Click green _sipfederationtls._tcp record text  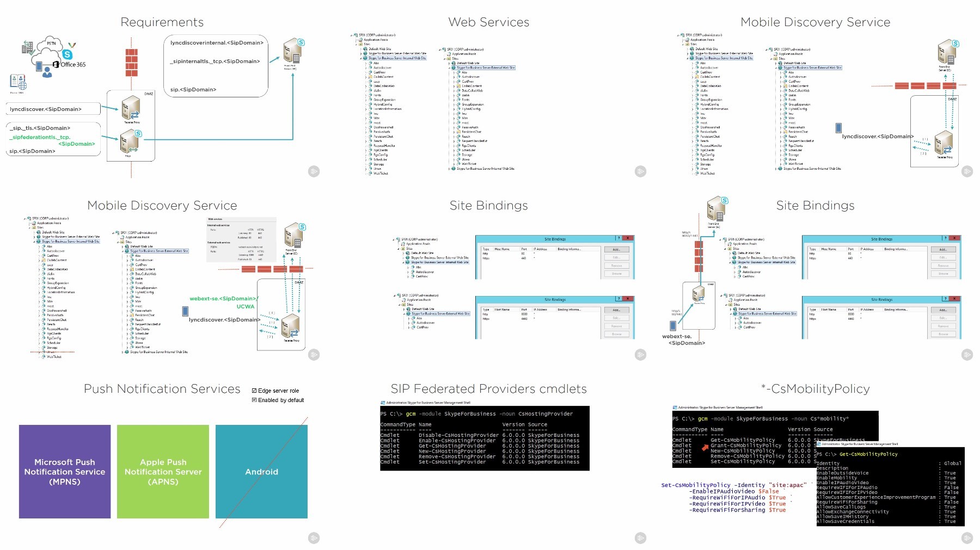[53, 140]
